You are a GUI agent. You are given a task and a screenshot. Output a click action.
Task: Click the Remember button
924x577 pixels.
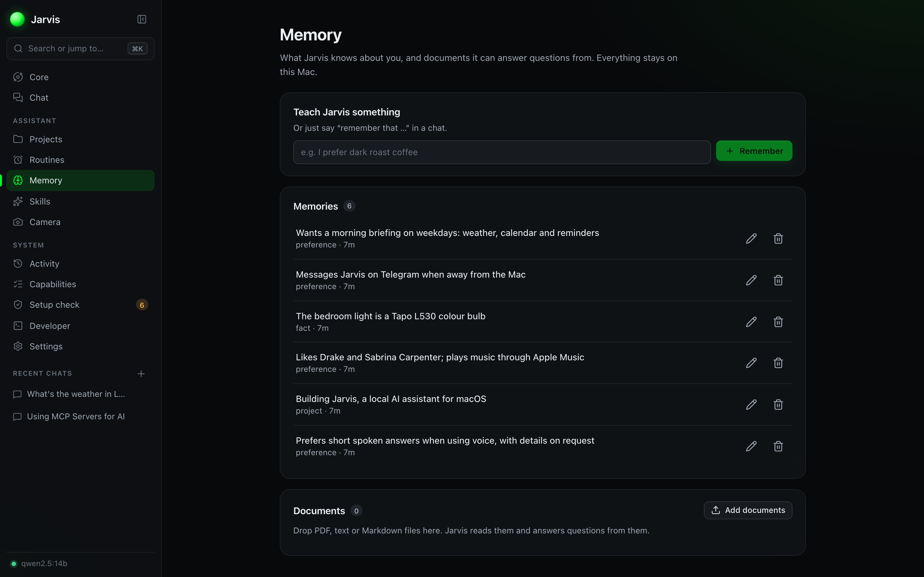point(754,151)
